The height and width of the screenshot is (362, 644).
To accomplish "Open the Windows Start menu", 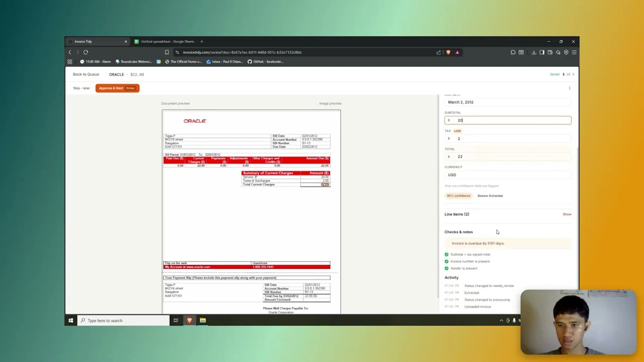I will click(x=71, y=320).
